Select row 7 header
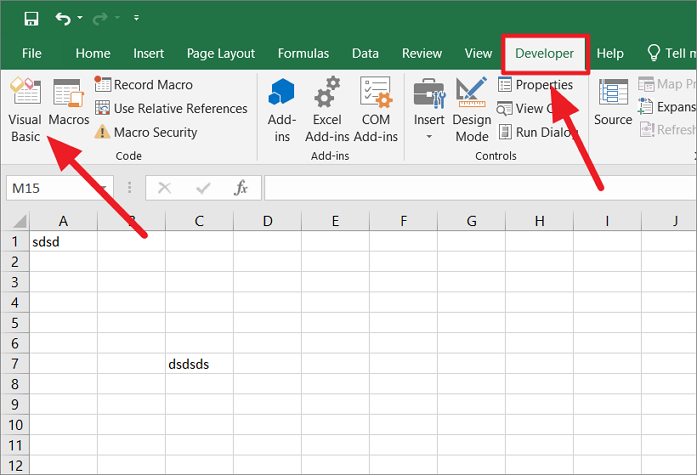697x475 pixels. click(15, 364)
